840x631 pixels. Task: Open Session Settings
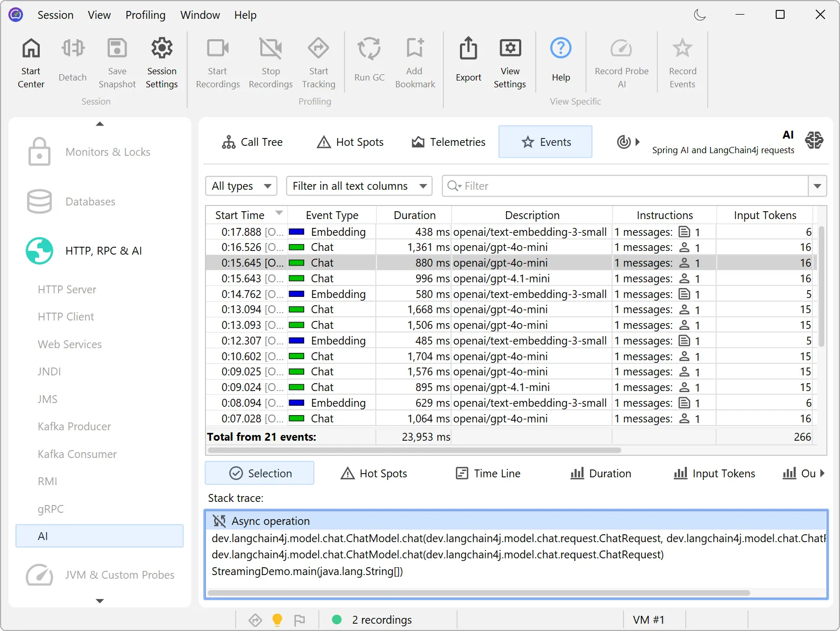tap(162, 63)
